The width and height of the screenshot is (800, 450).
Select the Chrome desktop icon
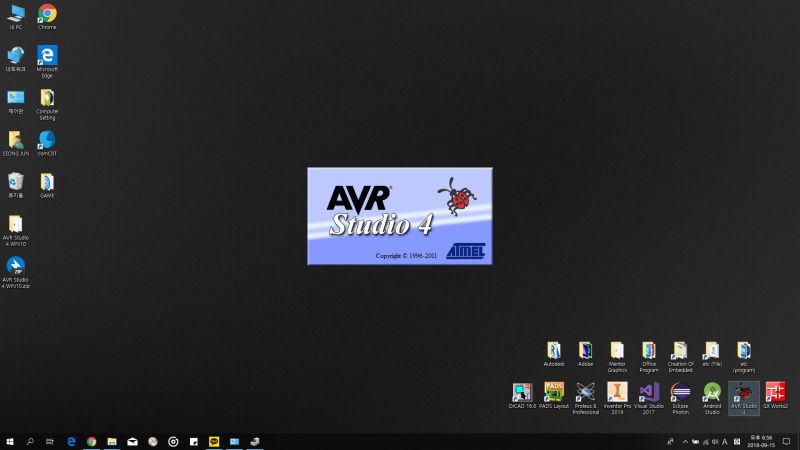click(x=47, y=17)
